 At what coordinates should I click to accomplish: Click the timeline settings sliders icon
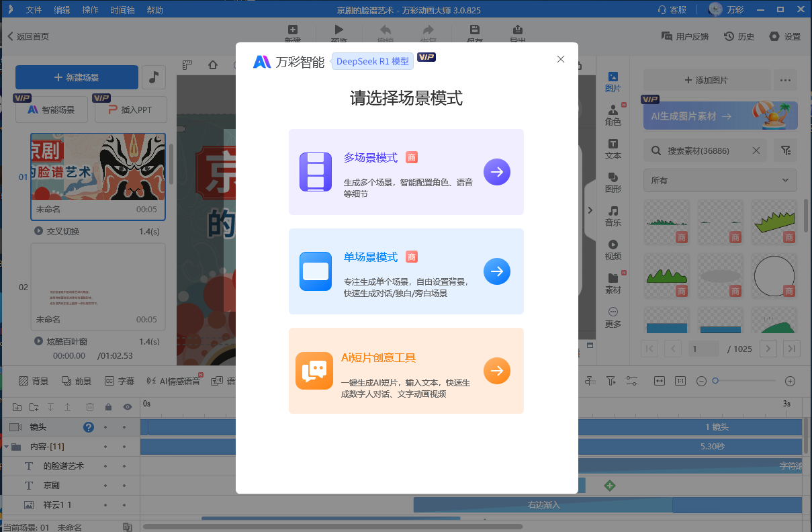tap(631, 381)
